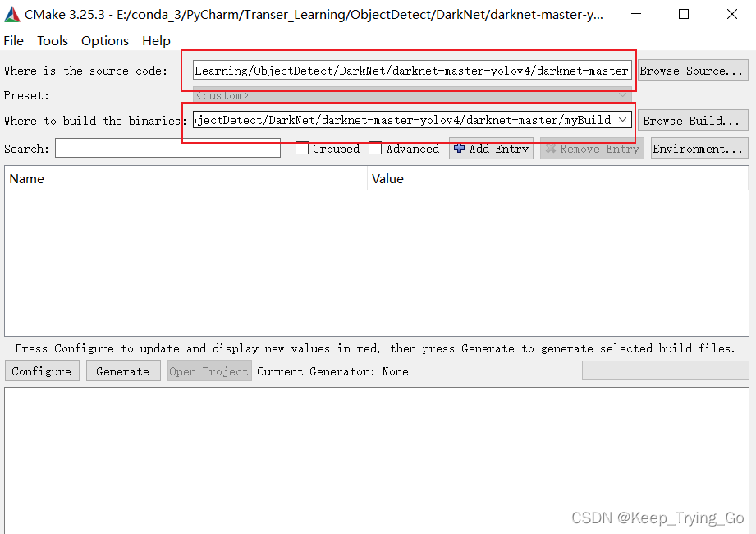Click the Add Entry plus icon
The image size is (756, 534).
(x=461, y=149)
